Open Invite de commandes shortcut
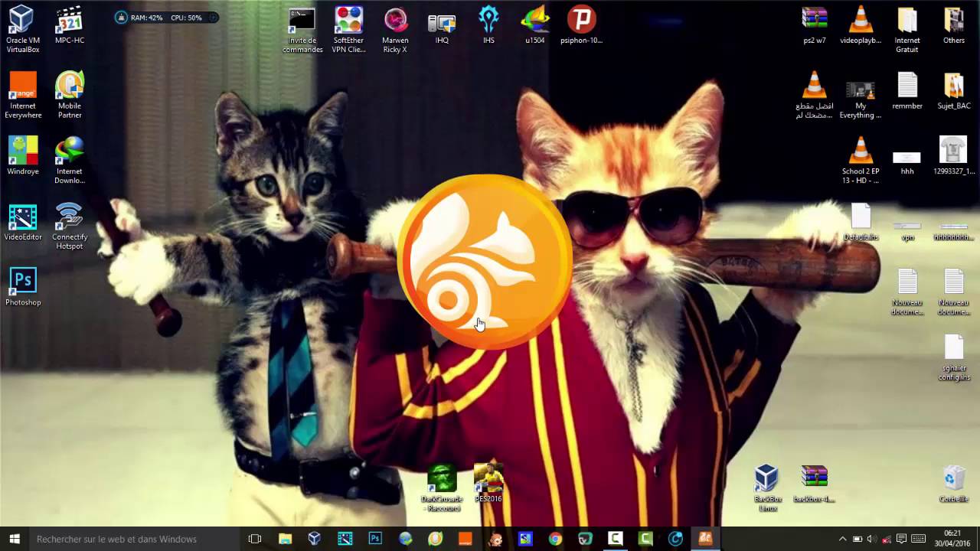This screenshot has width=980, height=551. tap(302, 31)
